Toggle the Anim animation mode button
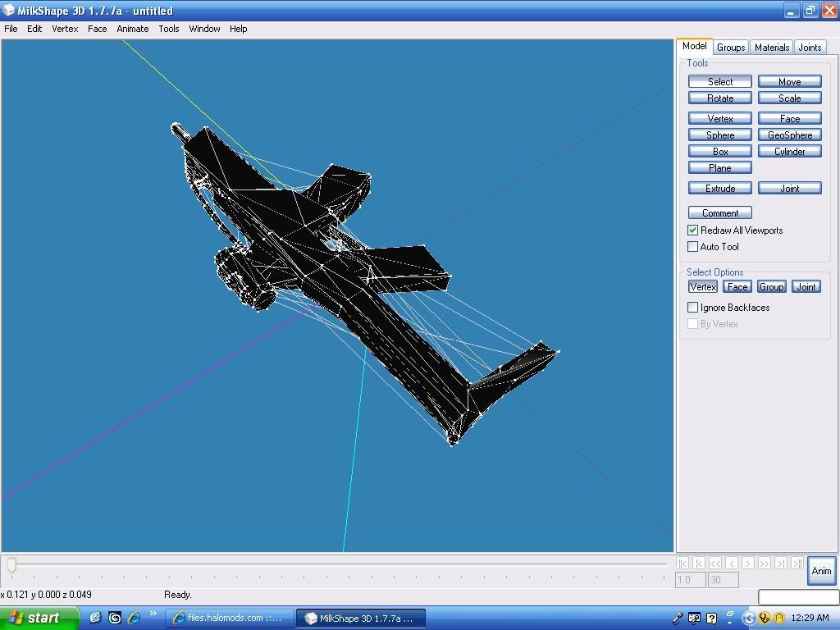The width and height of the screenshot is (840, 630). [x=821, y=571]
